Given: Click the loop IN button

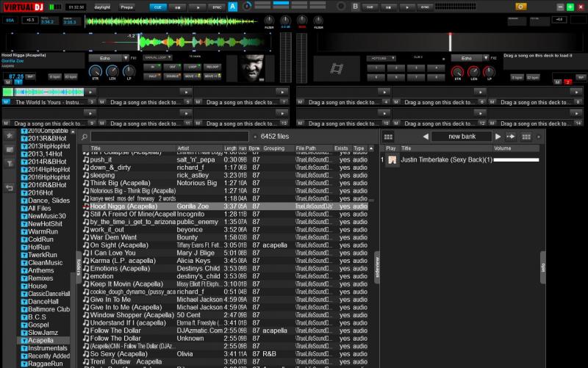Looking at the screenshot, I should click(153, 67).
